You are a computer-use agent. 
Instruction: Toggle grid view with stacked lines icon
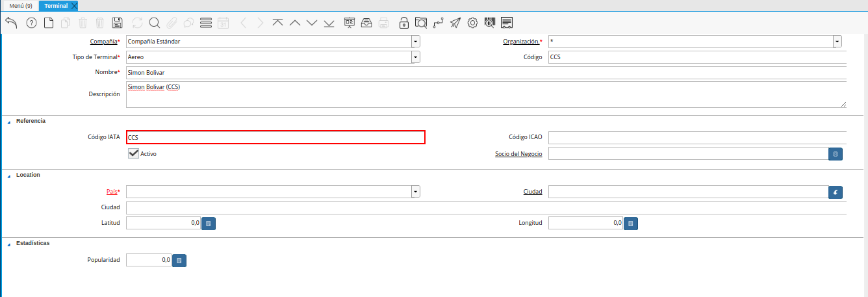point(206,23)
